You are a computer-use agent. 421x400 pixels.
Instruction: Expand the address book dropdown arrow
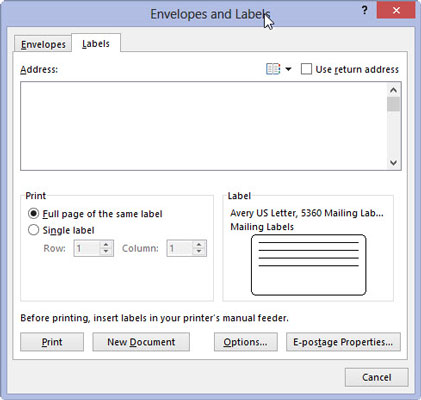pyautogui.click(x=289, y=69)
